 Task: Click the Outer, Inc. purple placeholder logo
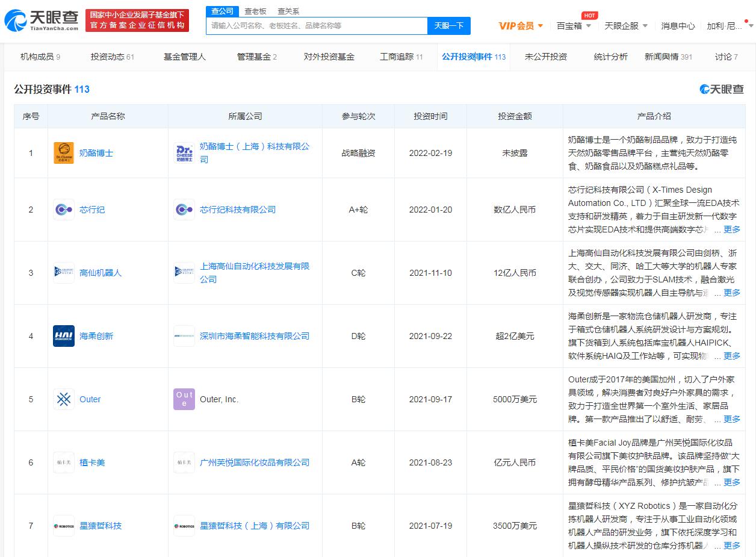tap(184, 399)
